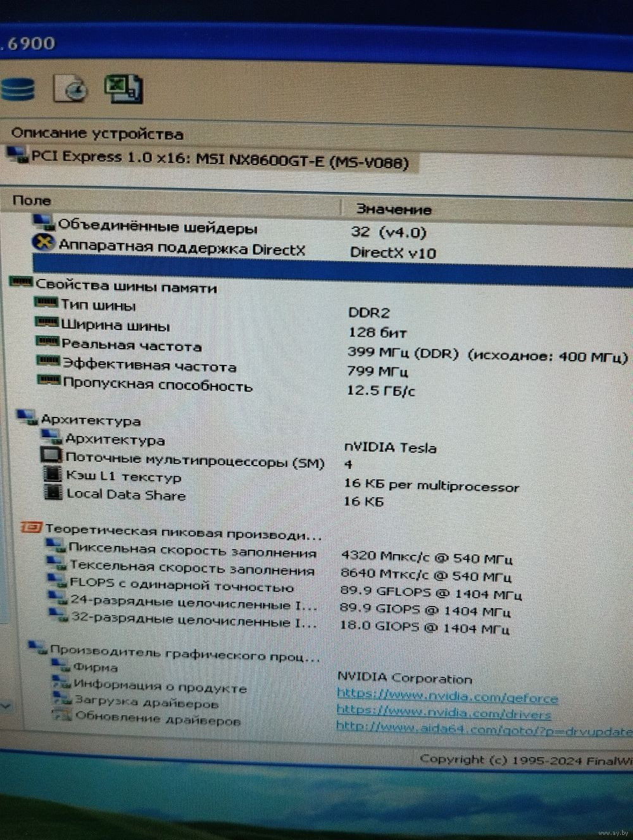Image resolution: width=633 pixels, height=840 pixels.
Task: Select the "Свойства шины памяти" group header
Action: click(x=125, y=287)
